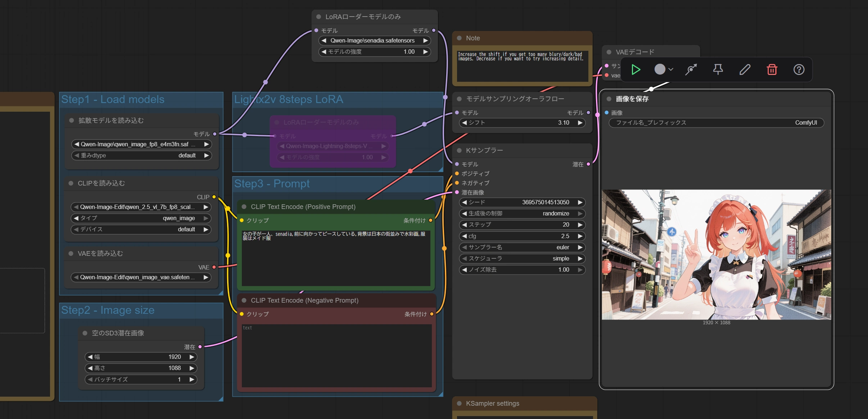Collapse the 画像を保存 node via title dot
Screen dimensions: 868x419
click(609, 99)
